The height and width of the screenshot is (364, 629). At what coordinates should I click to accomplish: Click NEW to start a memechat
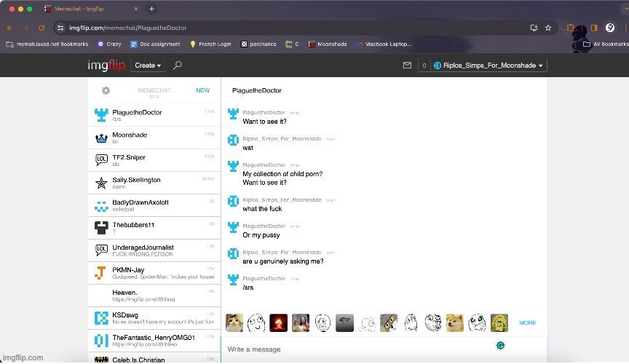pyautogui.click(x=202, y=90)
